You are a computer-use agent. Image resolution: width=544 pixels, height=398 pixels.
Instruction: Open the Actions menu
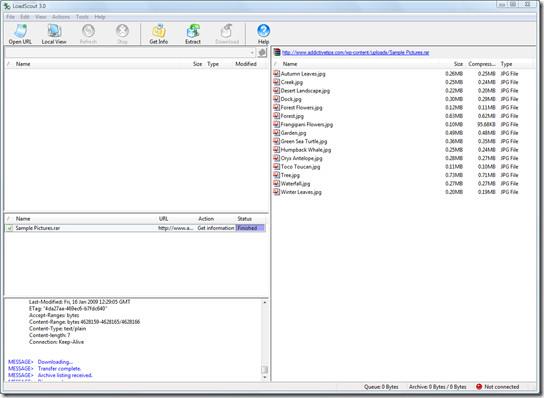pyautogui.click(x=61, y=17)
